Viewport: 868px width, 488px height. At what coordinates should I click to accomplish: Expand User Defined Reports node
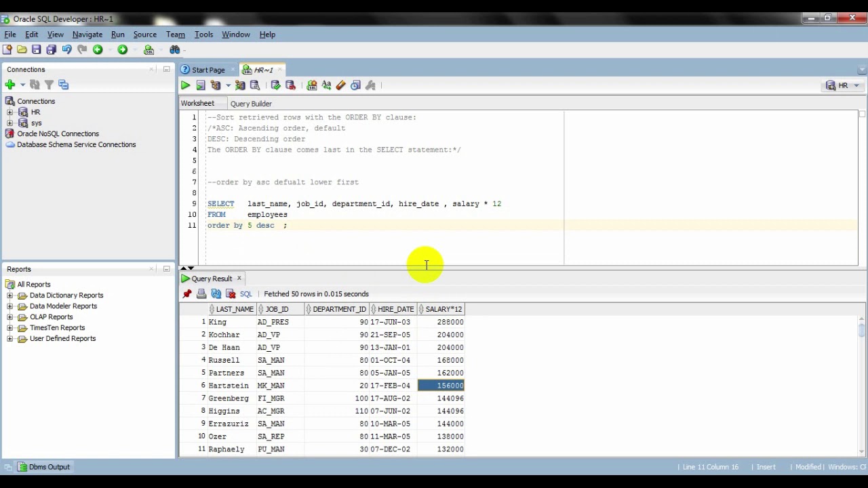tap(9, 339)
